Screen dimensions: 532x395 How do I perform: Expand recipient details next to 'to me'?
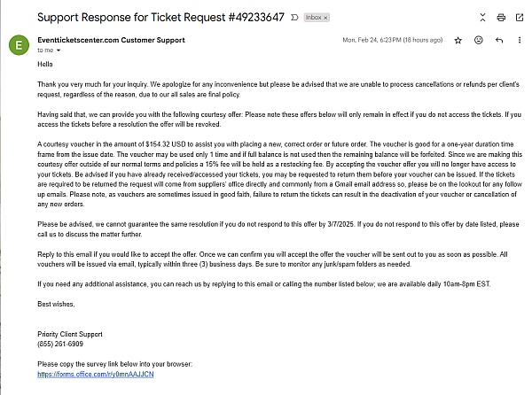(59, 50)
